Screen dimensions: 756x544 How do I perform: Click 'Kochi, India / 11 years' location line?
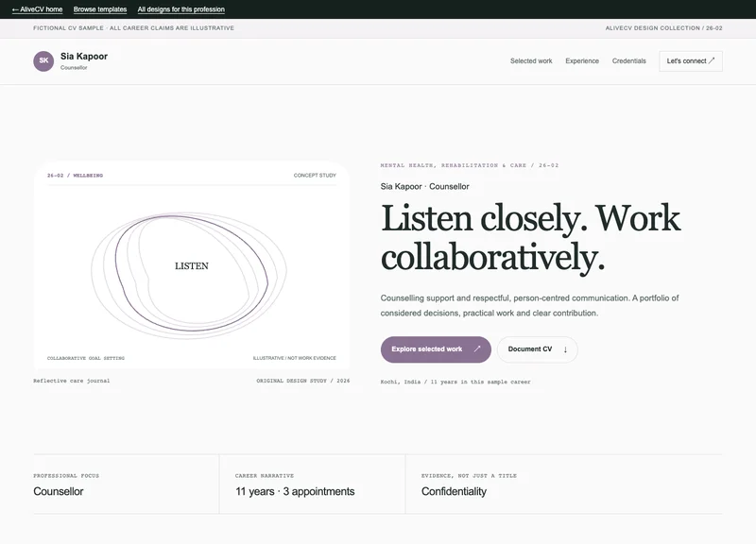click(x=455, y=382)
